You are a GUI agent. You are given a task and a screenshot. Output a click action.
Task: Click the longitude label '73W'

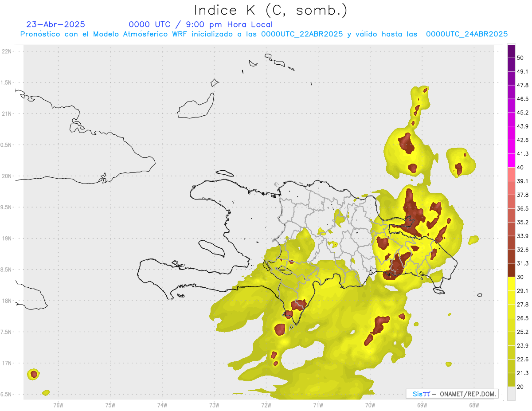point(214,405)
